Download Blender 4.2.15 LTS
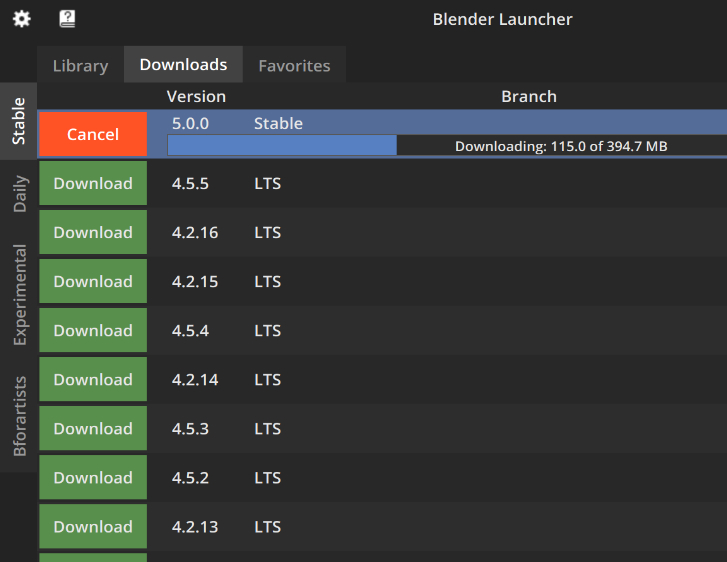The image size is (727, 562). 93,281
